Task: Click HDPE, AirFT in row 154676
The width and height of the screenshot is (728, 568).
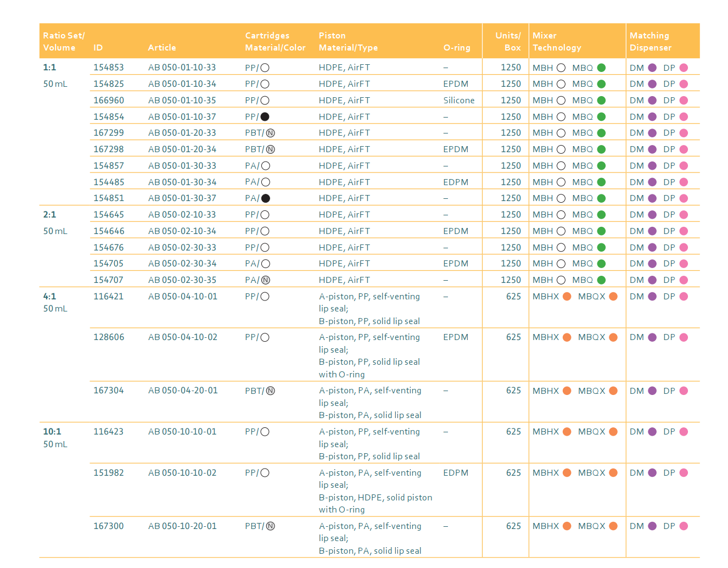Action: click(x=344, y=248)
